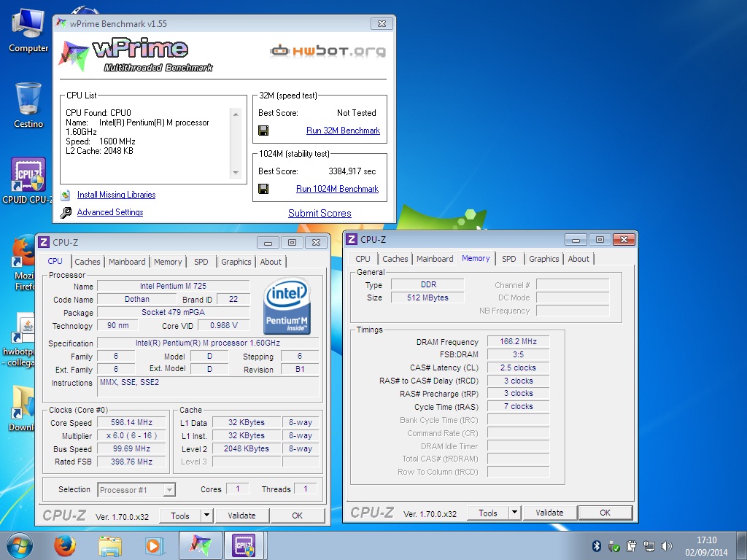Image resolution: width=747 pixels, height=560 pixels.
Task: Launch Firefox from the taskbar
Action: tap(65, 545)
